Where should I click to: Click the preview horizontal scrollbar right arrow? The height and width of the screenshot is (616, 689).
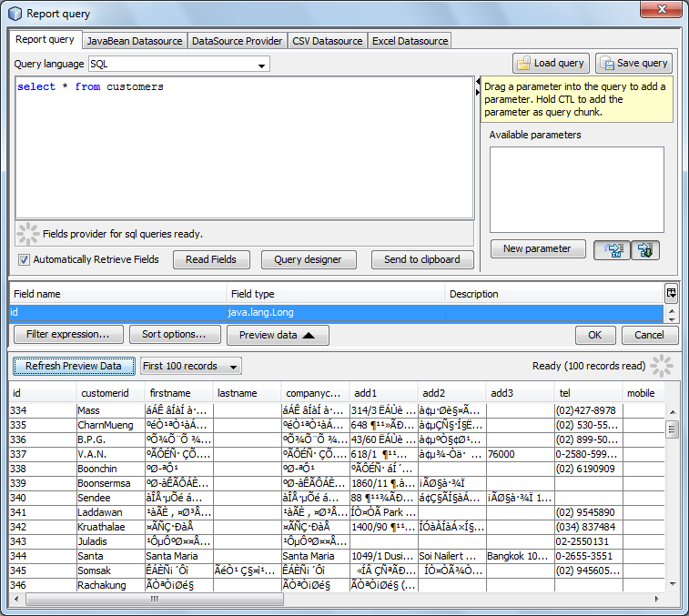(657, 600)
